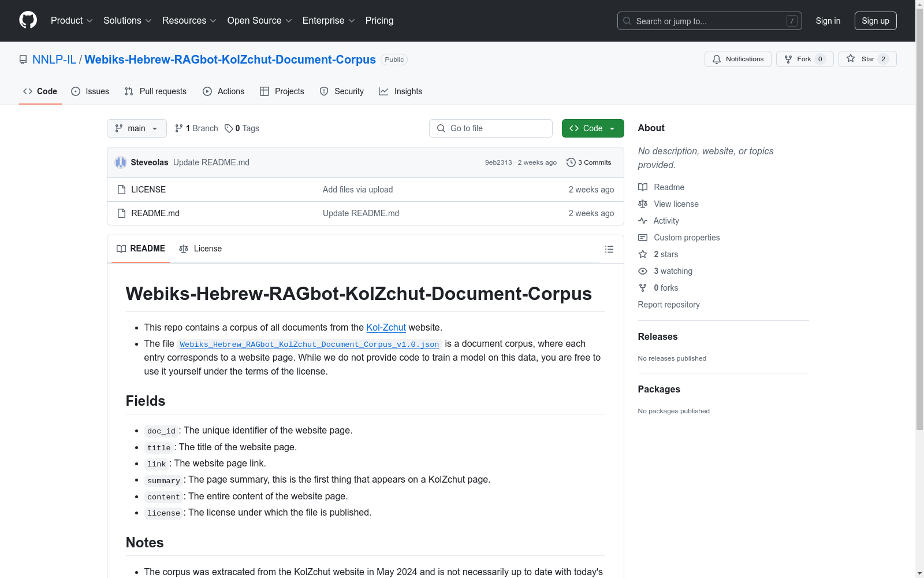Open the Packages heading link

[x=659, y=390]
